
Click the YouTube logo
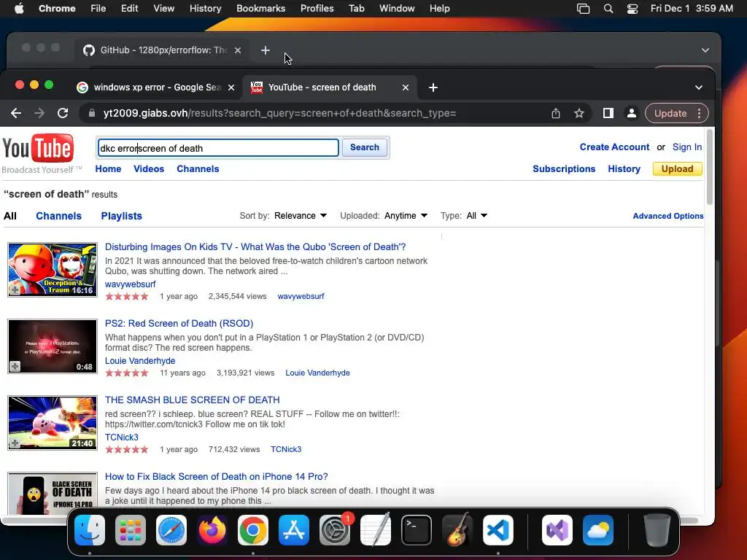[x=38, y=148]
